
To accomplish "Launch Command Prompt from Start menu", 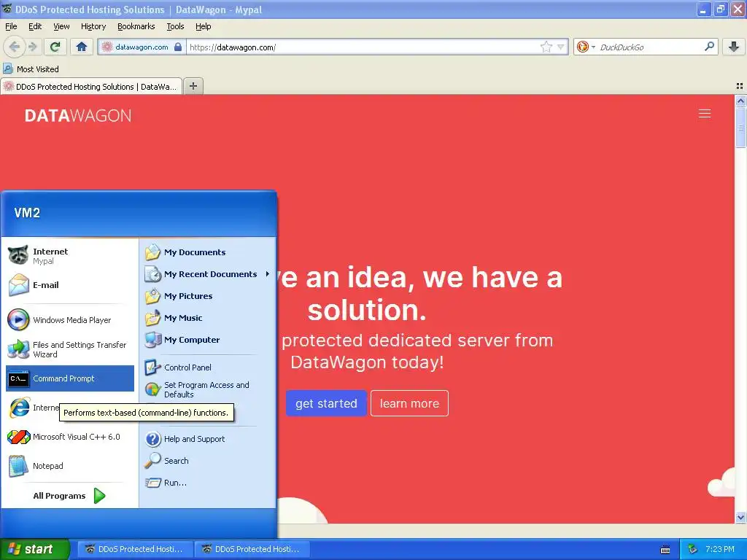I will (x=69, y=378).
